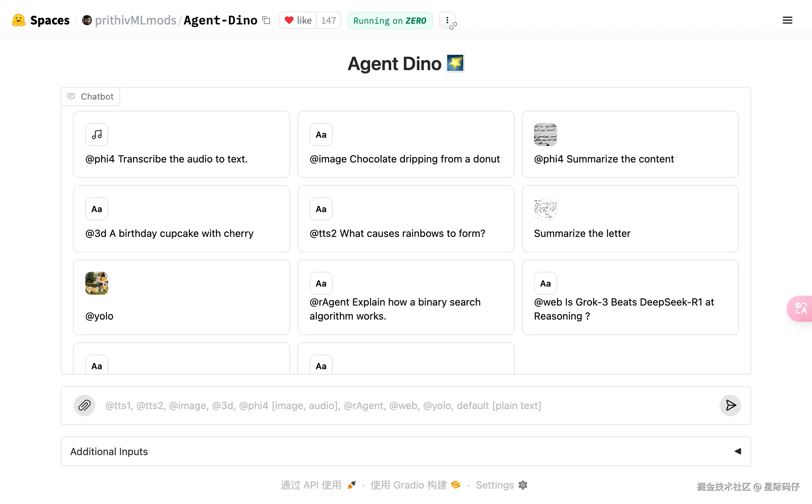Click the paperclip attach file icon
The image size is (812, 504).
tap(85, 406)
